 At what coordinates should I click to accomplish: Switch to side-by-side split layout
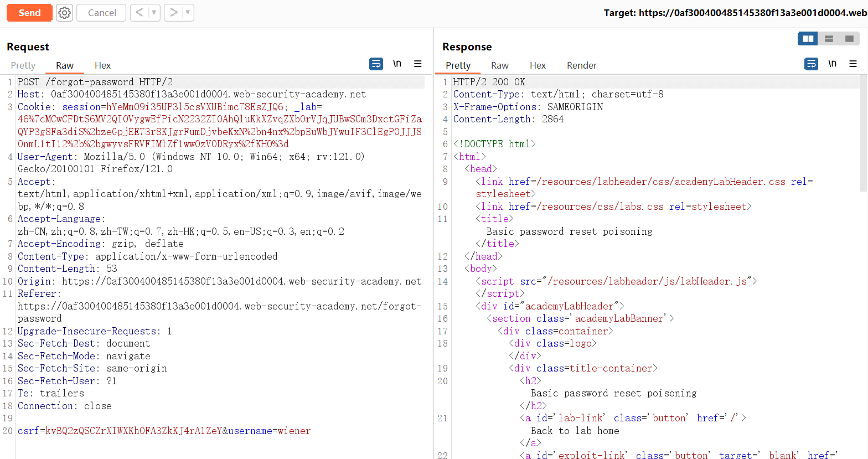point(808,39)
